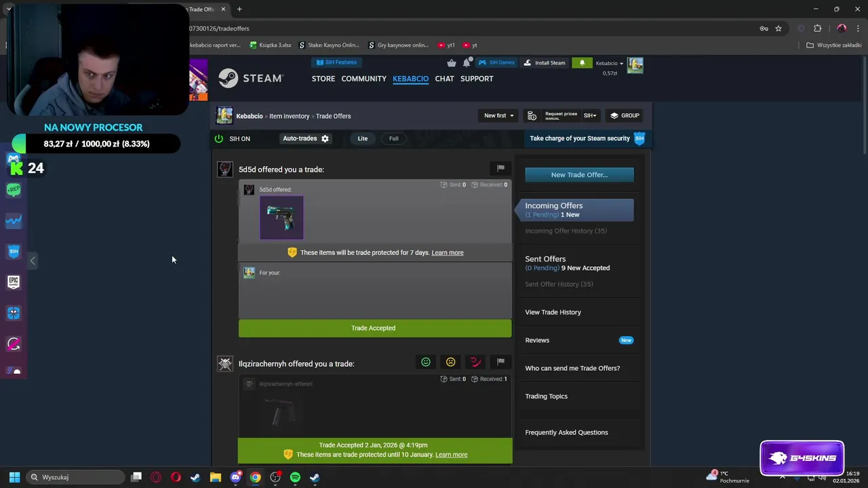Image resolution: width=868 pixels, height=488 pixels.
Task: Open the Steam notifications bell icon
Action: coord(467,62)
